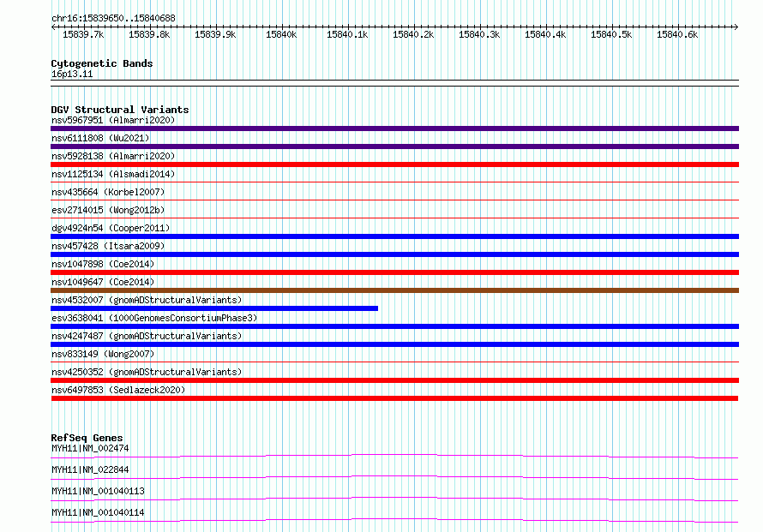Image resolution: width=763 pixels, height=532 pixels.
Task: Click the red bar under nsv6497853
Action: [x=394, y=398]
